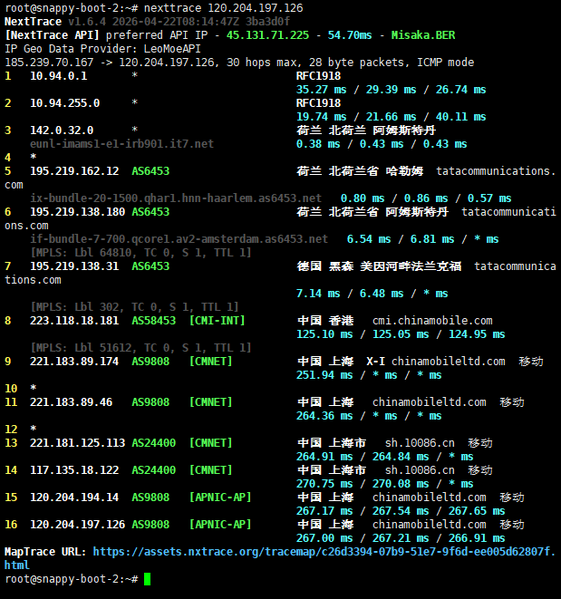Click AS24400 on hop 13
The height and width of the screenshot is (599, 561).
[154, 443]
